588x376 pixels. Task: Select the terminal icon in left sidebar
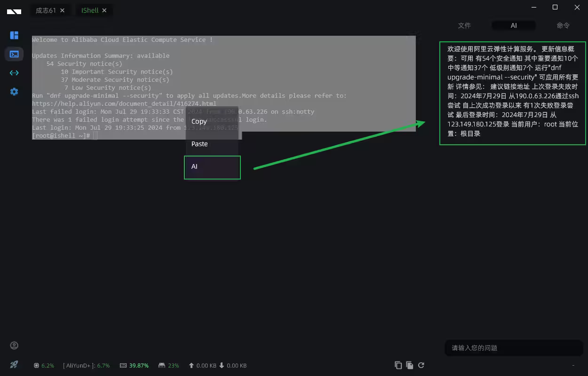pos(14,54)
